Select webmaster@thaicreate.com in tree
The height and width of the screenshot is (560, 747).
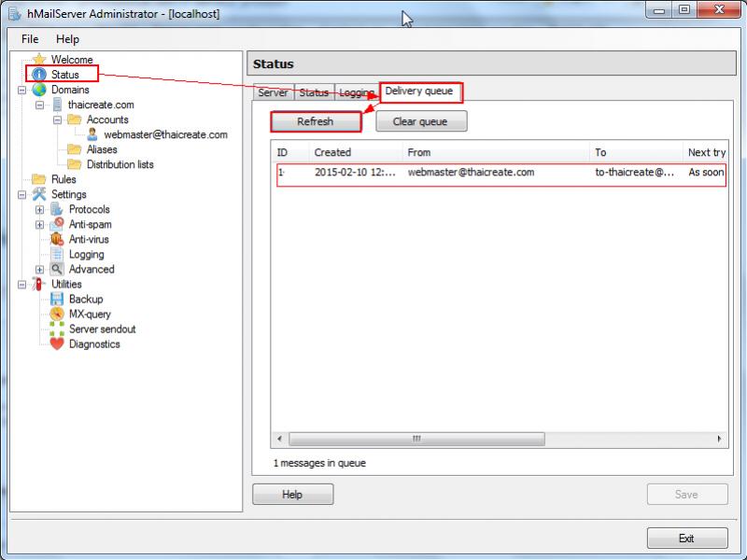166,134
